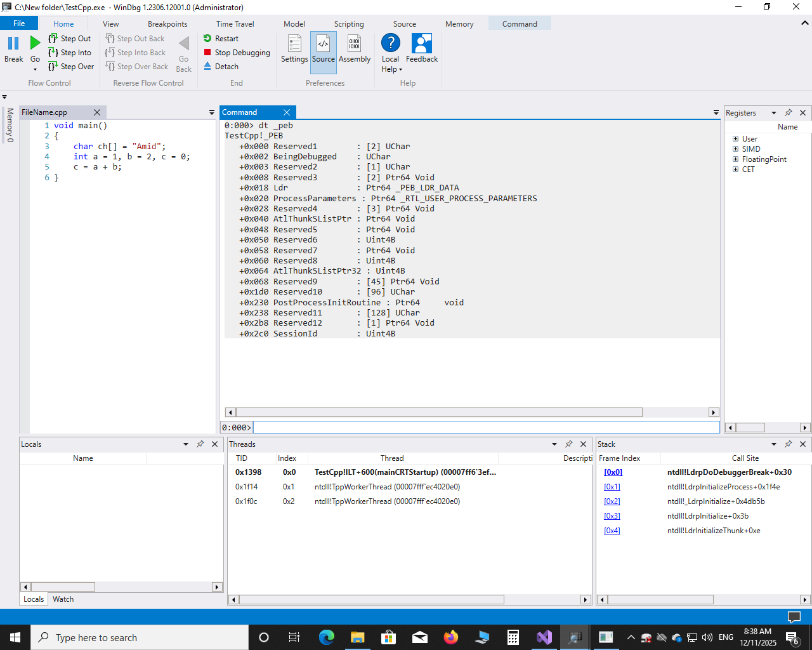The height and width of the screenshot is (650, 812).
Task: Expand the User registers node
Action: (x=736, y=139)
